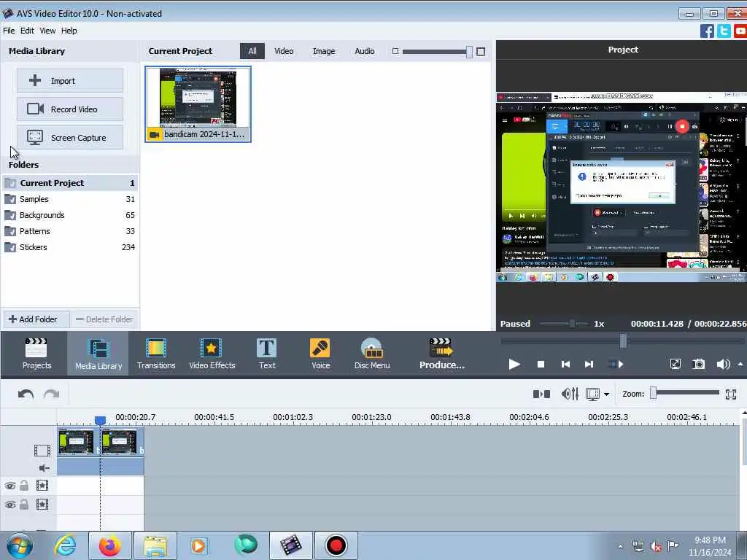Image resolution: width=747 pixels, height=560 pixels.
Task: Switch to the All media filter
Action: 252,51
